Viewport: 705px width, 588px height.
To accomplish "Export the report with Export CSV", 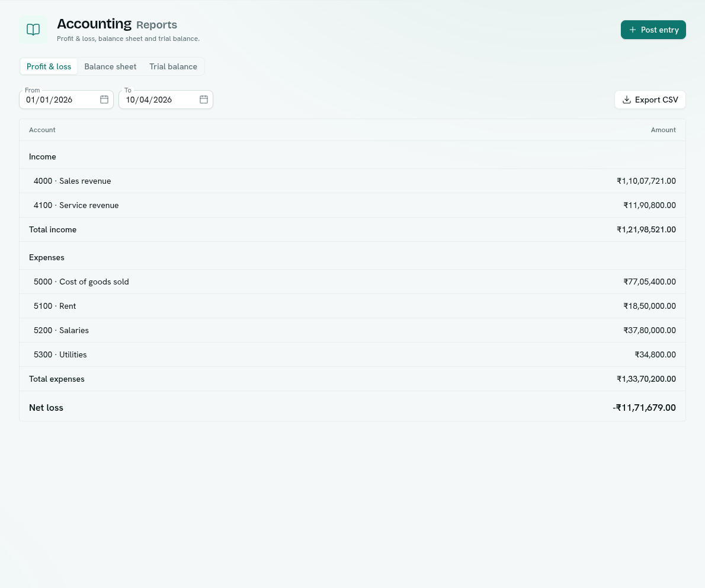I will tap(650, 100).
